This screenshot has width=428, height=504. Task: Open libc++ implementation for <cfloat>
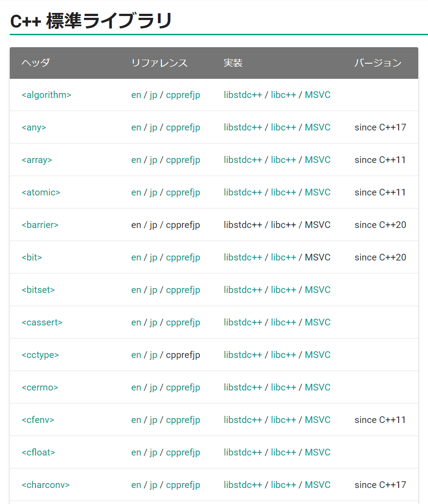[x=283, y=452]
